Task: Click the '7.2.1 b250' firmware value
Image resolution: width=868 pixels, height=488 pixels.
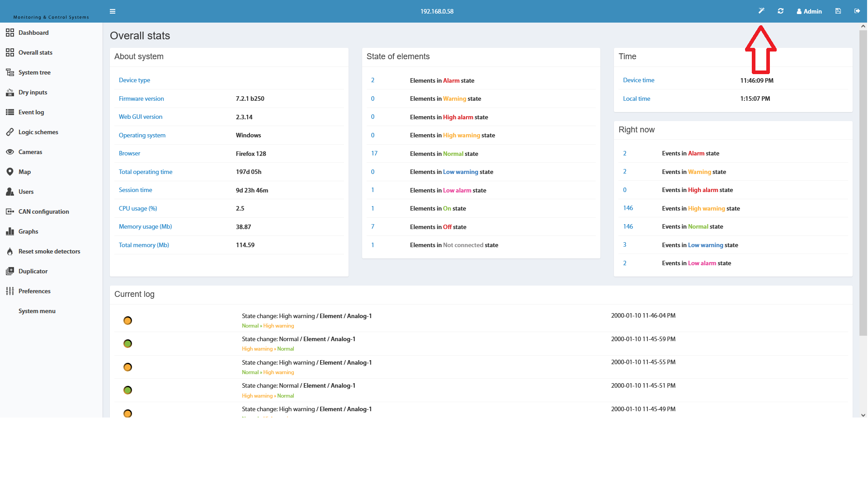Action: click(x=250, y=99)
